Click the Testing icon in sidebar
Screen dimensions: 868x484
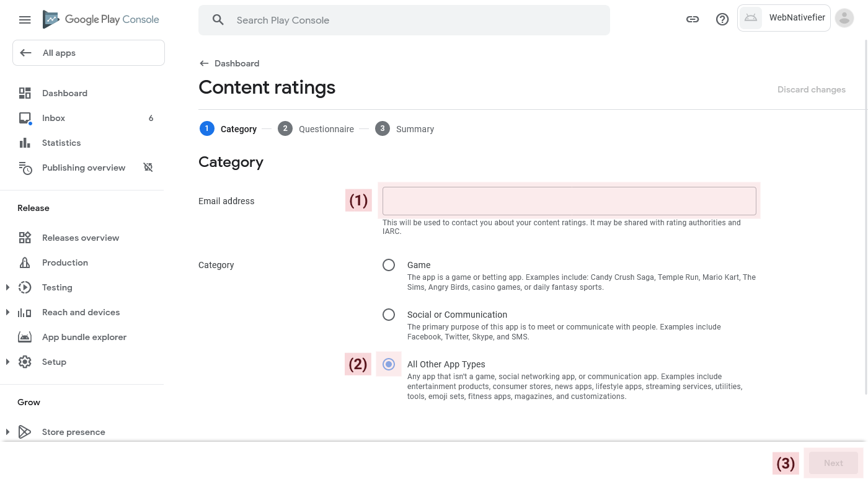pos(25,287)
